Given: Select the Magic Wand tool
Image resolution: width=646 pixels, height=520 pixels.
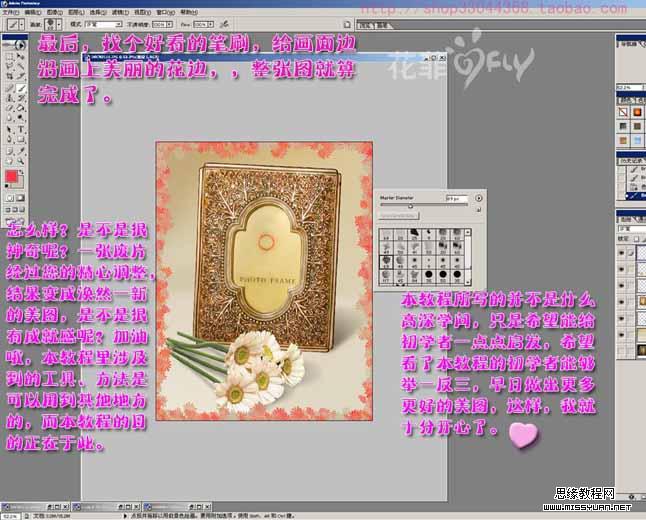Looking at the screenshot, I should [x=21, y=66].
